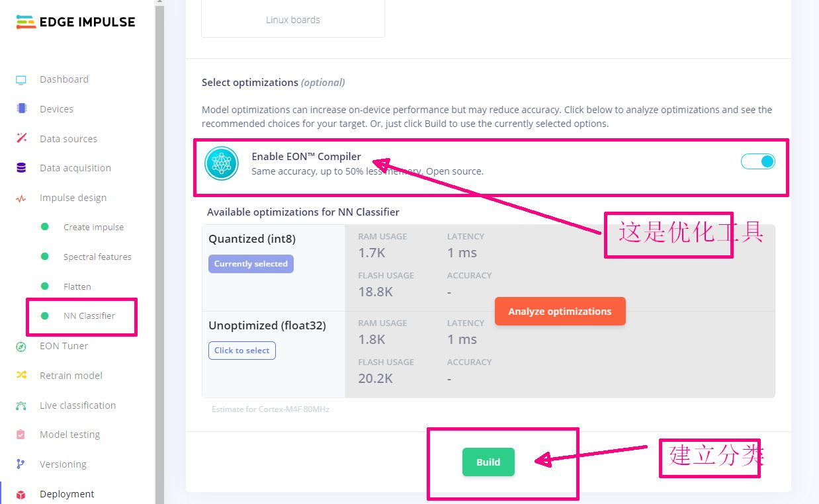Open the Deployment menu item
819x504 pixels.
tap(67, 494)
